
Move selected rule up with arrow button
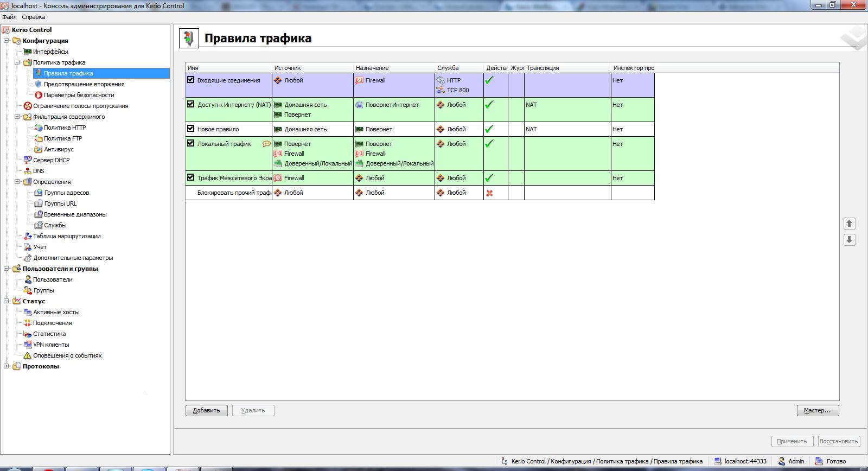[x=850, y=224]
